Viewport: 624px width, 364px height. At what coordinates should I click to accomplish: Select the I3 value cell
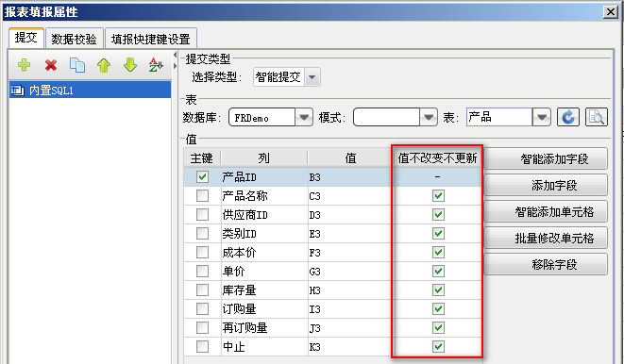tap(350, 309)
